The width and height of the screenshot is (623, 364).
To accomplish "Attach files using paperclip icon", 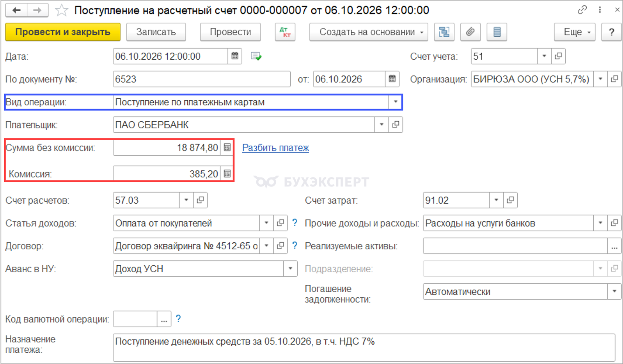I will click(x=470, y=32).
